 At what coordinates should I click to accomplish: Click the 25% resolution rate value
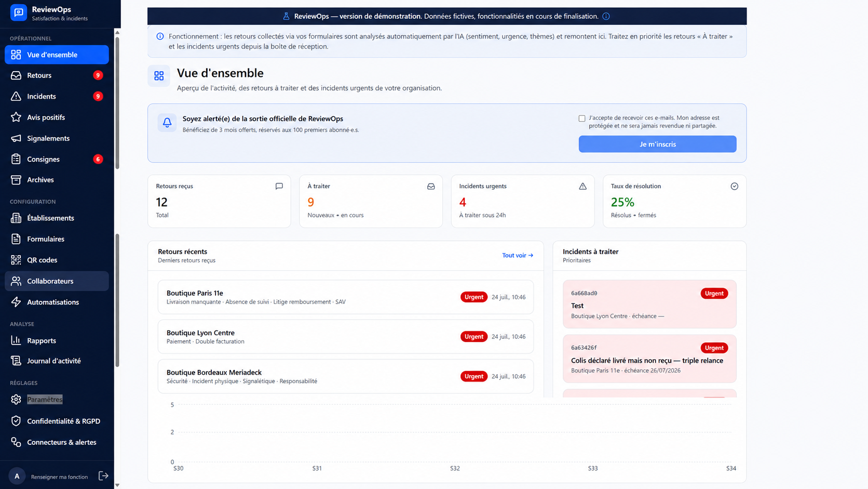coord(622,202)
